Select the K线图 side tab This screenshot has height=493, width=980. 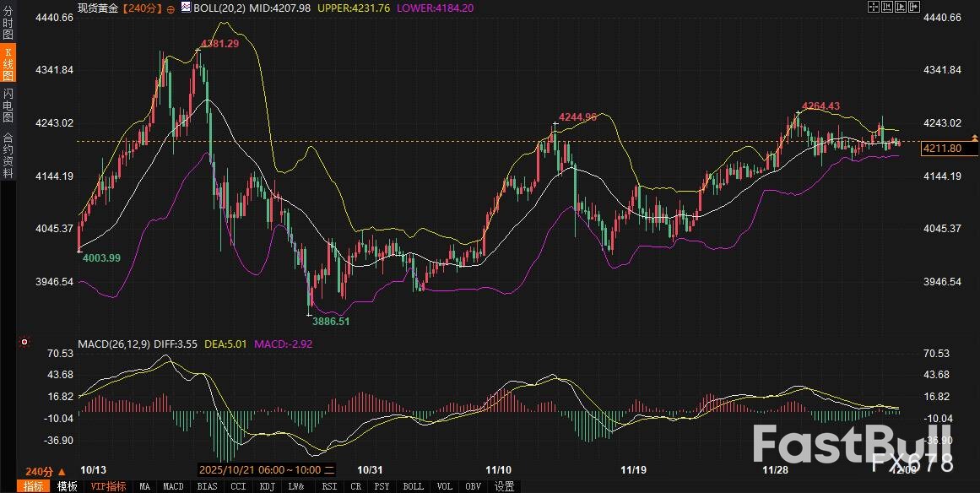[8, 62]
